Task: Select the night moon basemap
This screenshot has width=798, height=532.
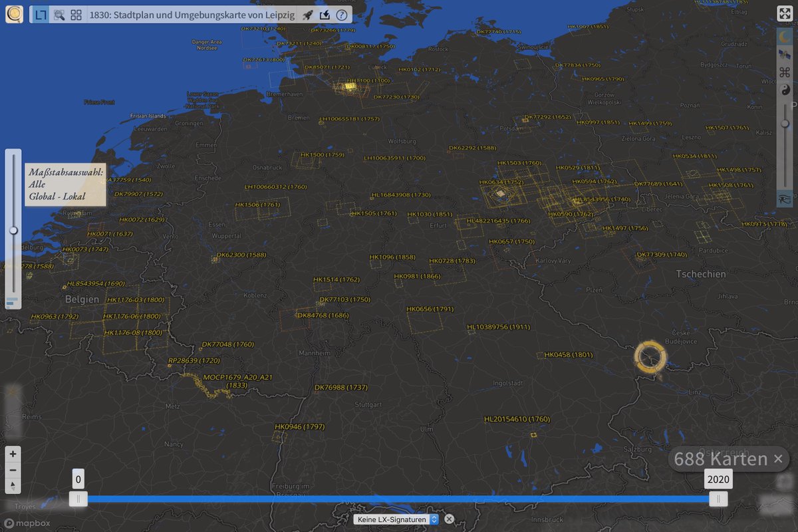Action: coord(785,37)
